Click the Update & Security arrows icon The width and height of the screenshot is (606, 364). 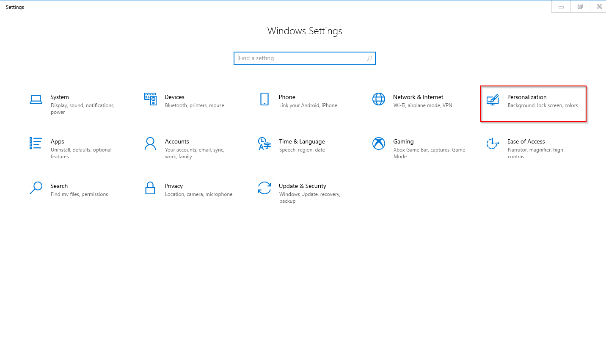click(x=264, y=188)
